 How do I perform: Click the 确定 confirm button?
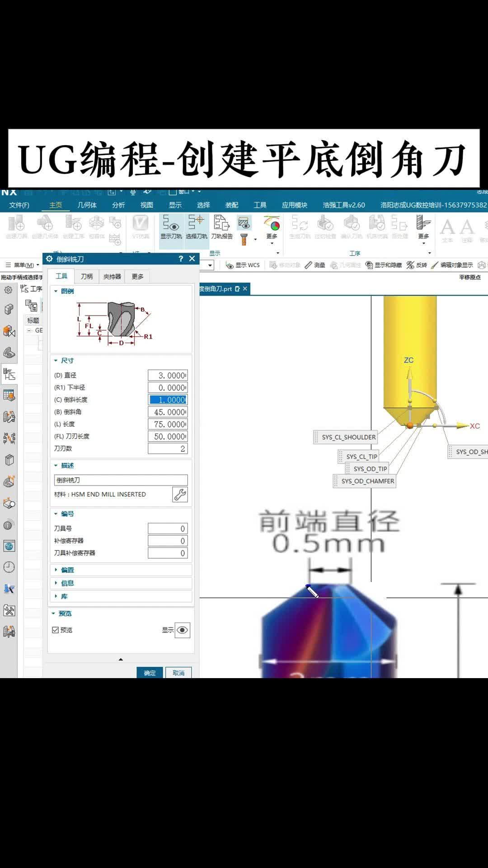point(150,673)
